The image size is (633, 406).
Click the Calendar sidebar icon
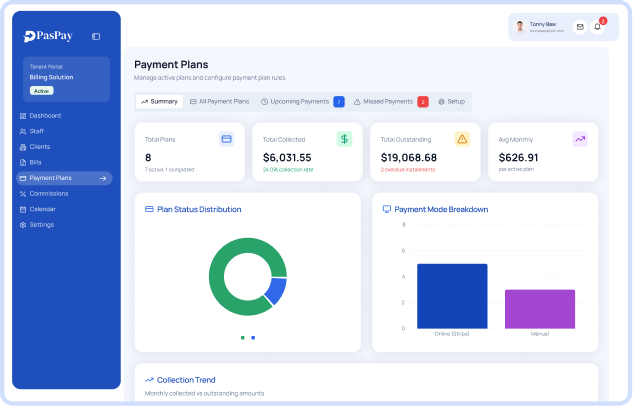click(x=23, y=209)
